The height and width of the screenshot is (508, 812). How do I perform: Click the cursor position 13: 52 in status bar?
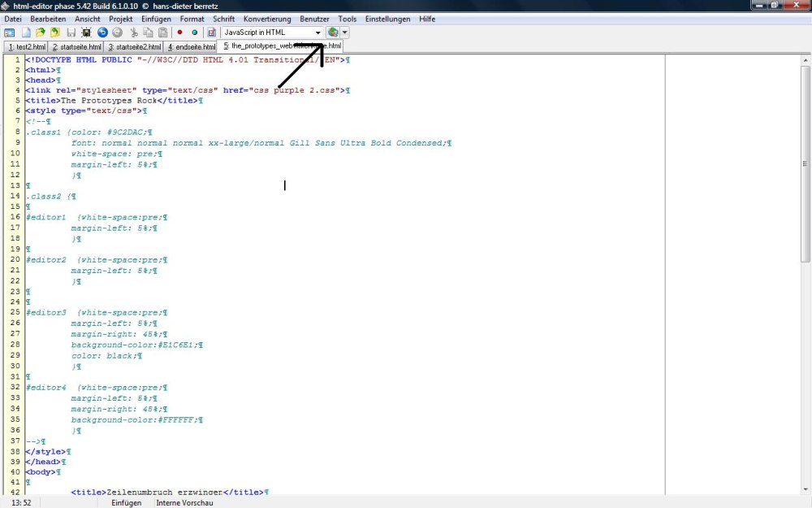click(x=21, y=503)
